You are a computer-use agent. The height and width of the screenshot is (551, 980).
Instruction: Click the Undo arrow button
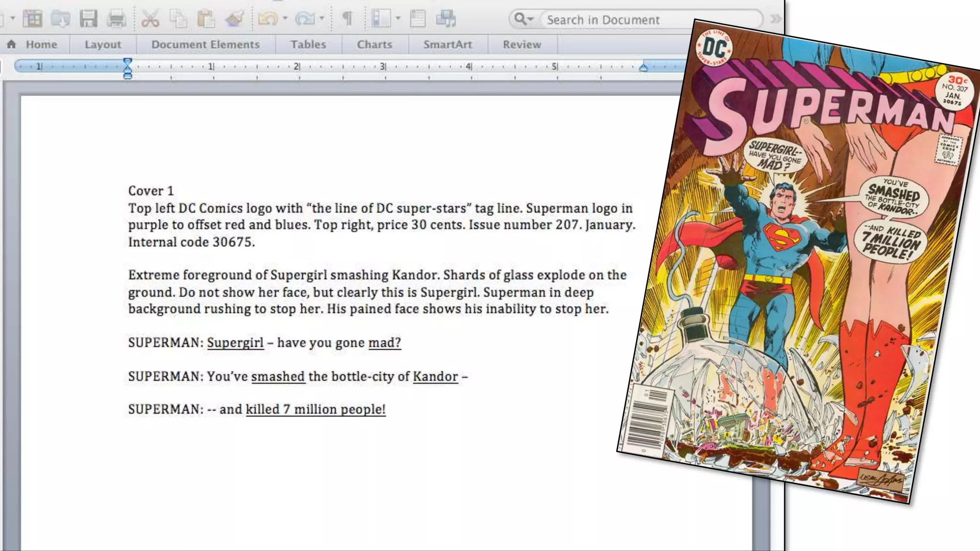click(268, 19)
